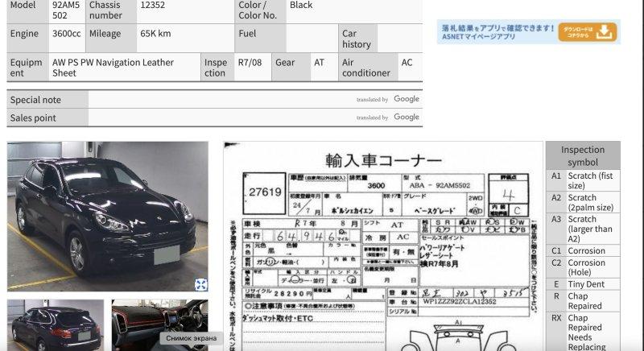This screenshot has height=351, width=644.
Task: Open the main front-view Porsche photo
Action: (107, 216)
